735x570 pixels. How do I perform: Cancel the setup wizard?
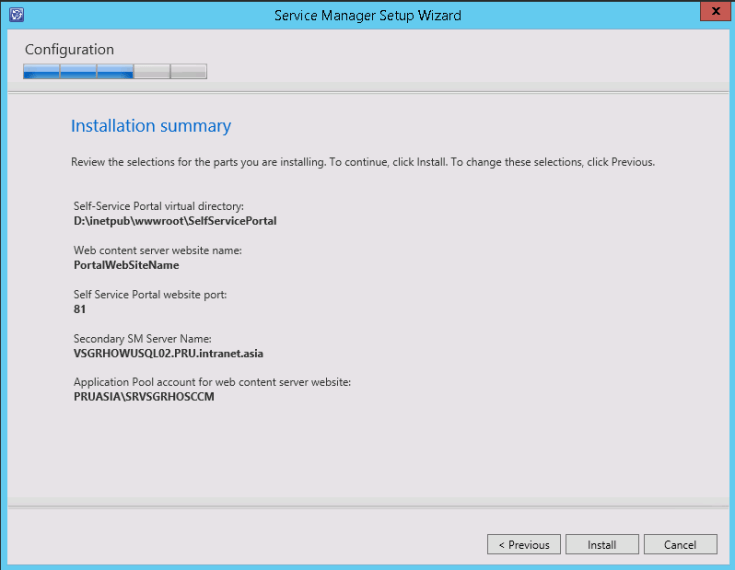[680, 545]
